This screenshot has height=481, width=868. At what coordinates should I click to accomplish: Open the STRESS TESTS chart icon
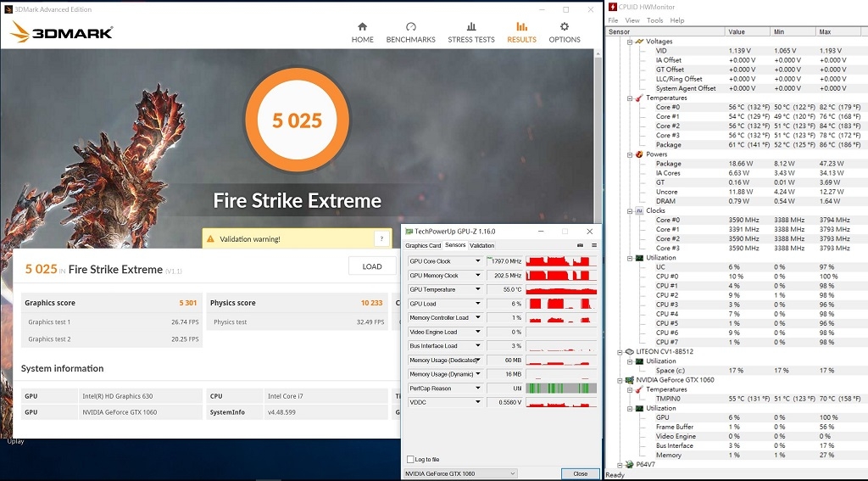[471, 26]
